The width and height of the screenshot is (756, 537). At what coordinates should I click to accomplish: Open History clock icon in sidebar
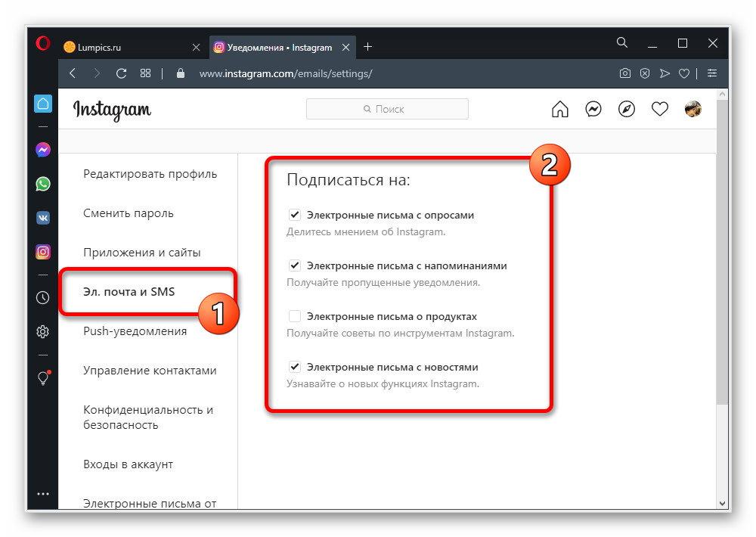coord(43,298)
